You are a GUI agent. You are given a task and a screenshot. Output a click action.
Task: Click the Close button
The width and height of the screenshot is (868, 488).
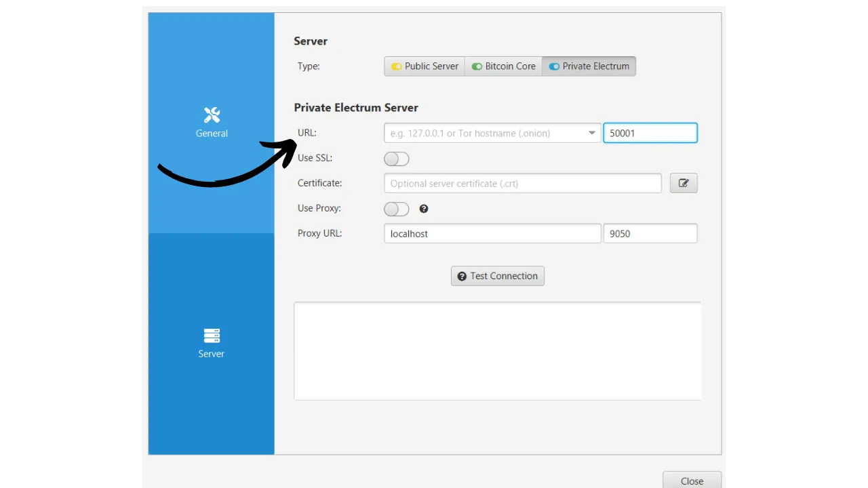pos(692,480)
